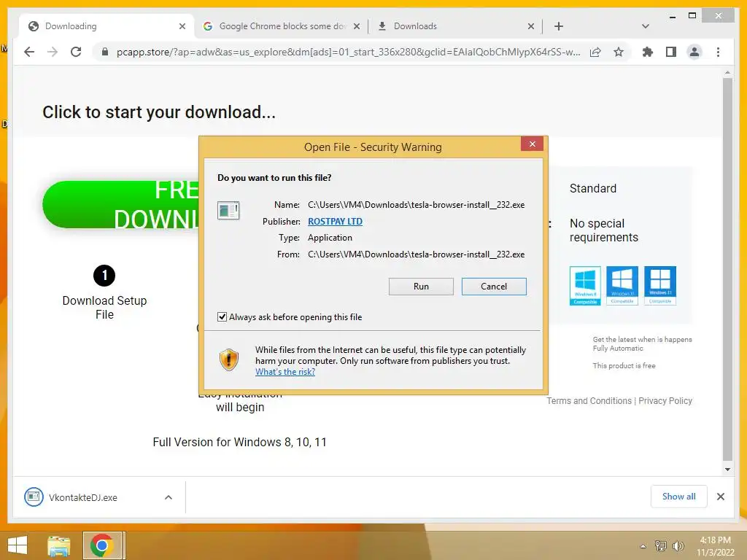This screenshot has height=560, width=747.
Task: Bookmark this page with star icon
Action: point(619,52)
